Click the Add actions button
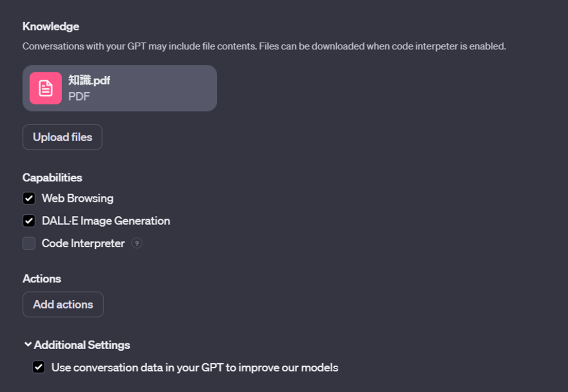Screen dimensions: 568x392 pos(63,304)
